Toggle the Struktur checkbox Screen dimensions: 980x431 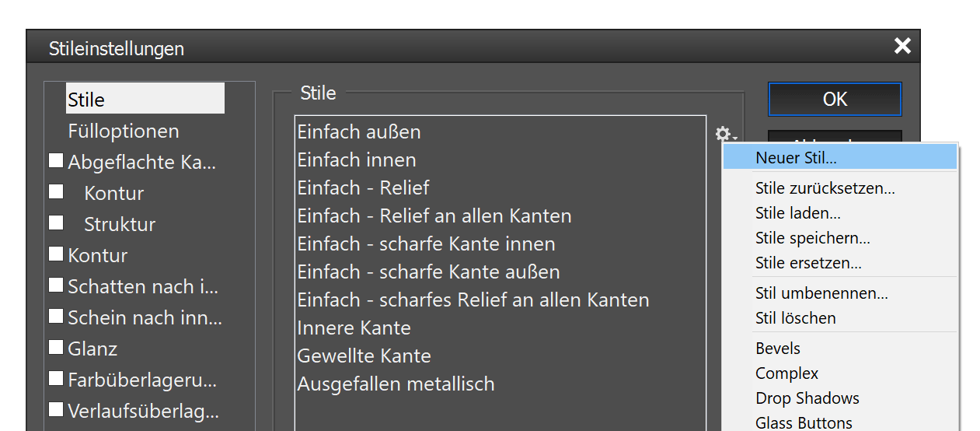pyautogui.click(x=56, y=223)
